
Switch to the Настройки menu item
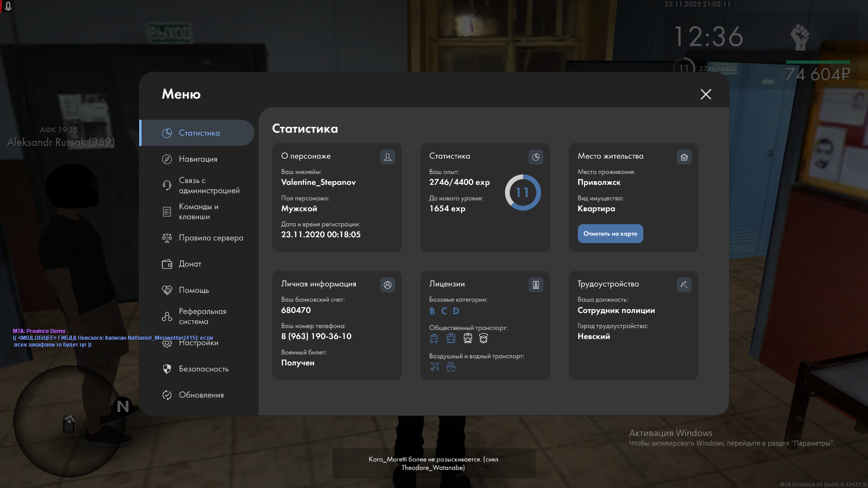(198, 343)
